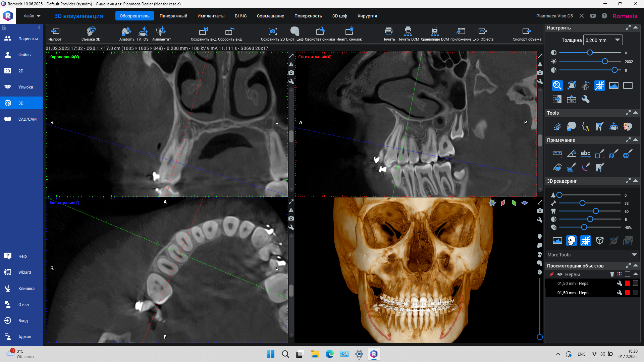
Task: Click the red color swatch of first nerve
Action: pos(628,284)
